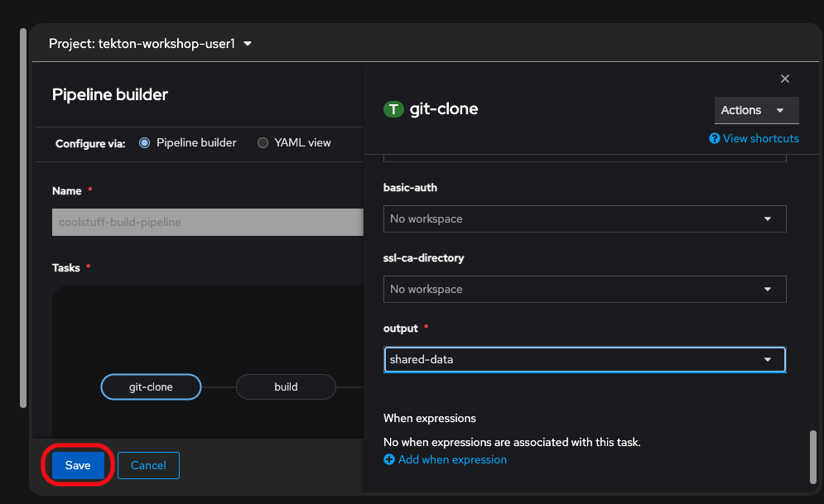Open the Actions menu
Screen dimensions: 824x504
click(755, 110)
